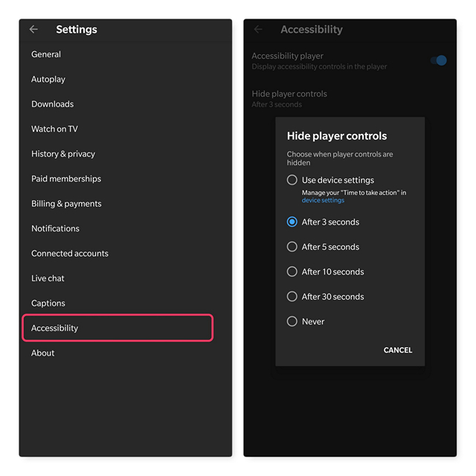Image resolution: width=476 pixels, height=476 pixels.
Task: Choose "After 5 seconds" option
Action: point(292,247)
